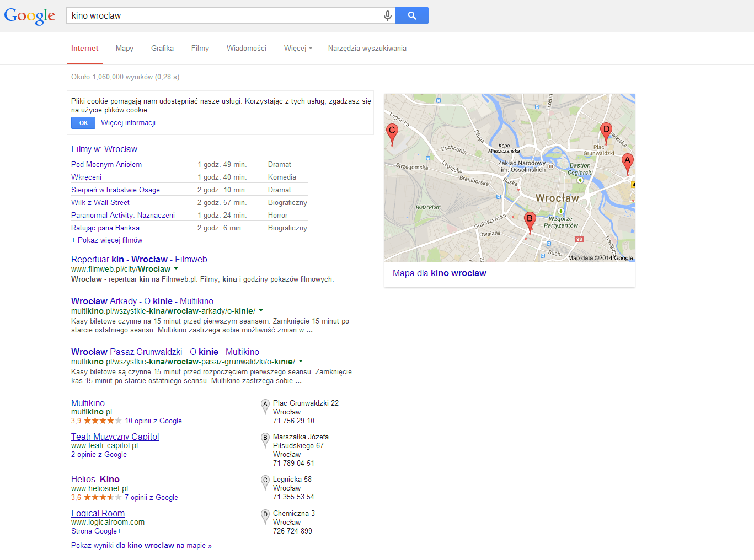Click the Wrocław city label on the map
This screenshot has width=754, height=560.
tap(557, 198)
